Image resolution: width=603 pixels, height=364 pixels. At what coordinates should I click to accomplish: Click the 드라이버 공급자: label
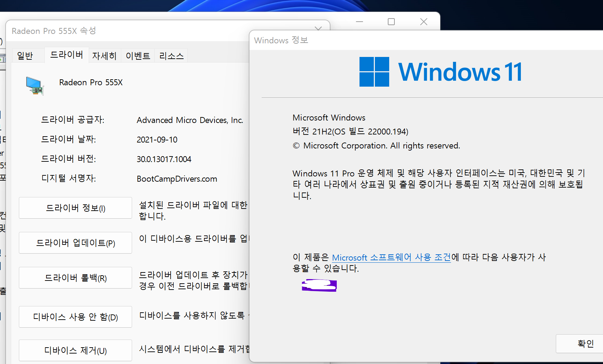point(73,120)
